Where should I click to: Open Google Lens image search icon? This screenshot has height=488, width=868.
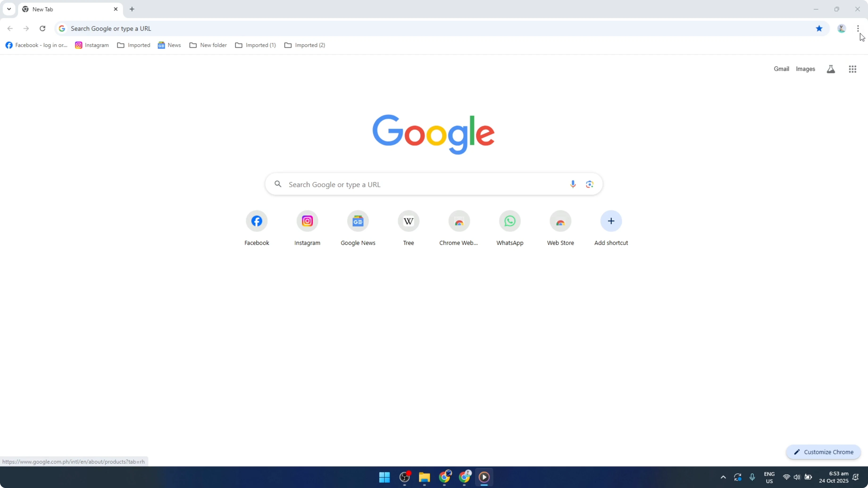pyautogui.click(x=589, y=184)
